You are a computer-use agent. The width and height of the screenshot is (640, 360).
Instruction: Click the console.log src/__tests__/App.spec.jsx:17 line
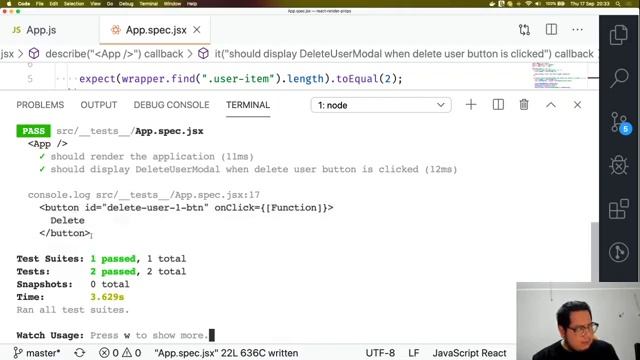[x=144, y=195]
